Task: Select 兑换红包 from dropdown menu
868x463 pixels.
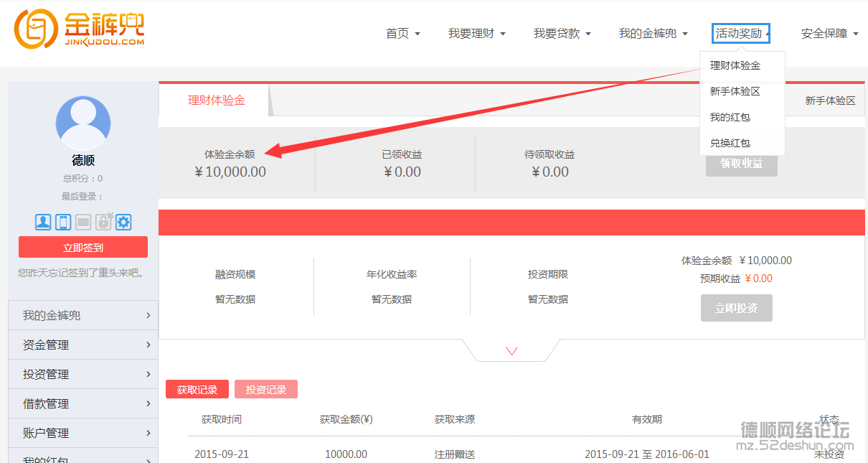Action: pos(730,143)
